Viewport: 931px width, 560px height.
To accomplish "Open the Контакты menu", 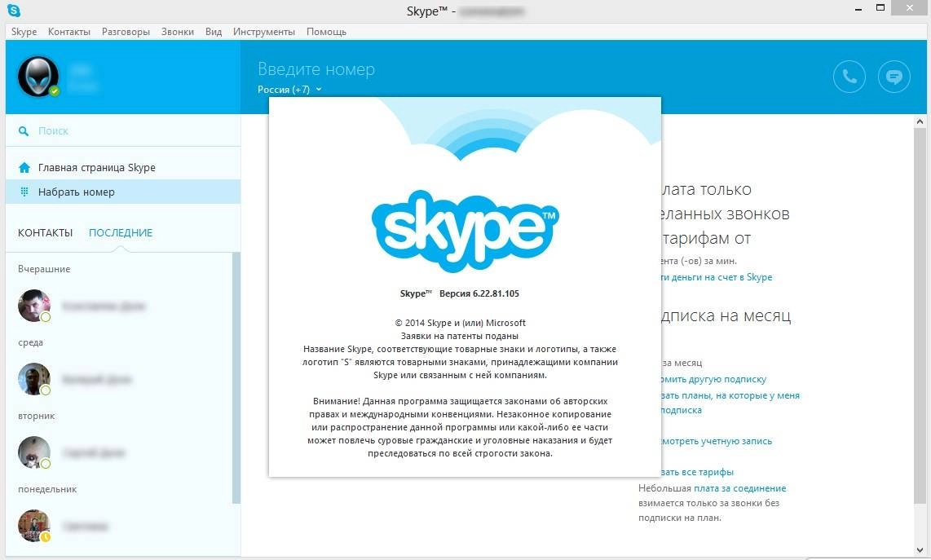I will (68, 32).
